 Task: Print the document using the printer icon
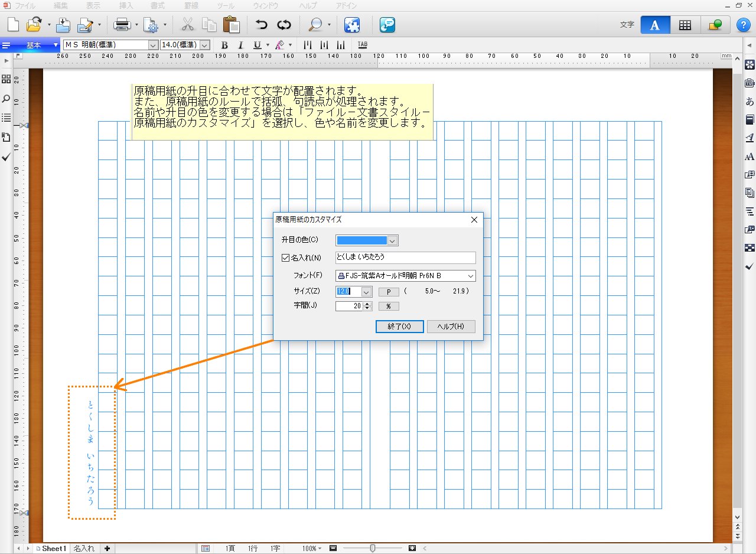point(122,25)
